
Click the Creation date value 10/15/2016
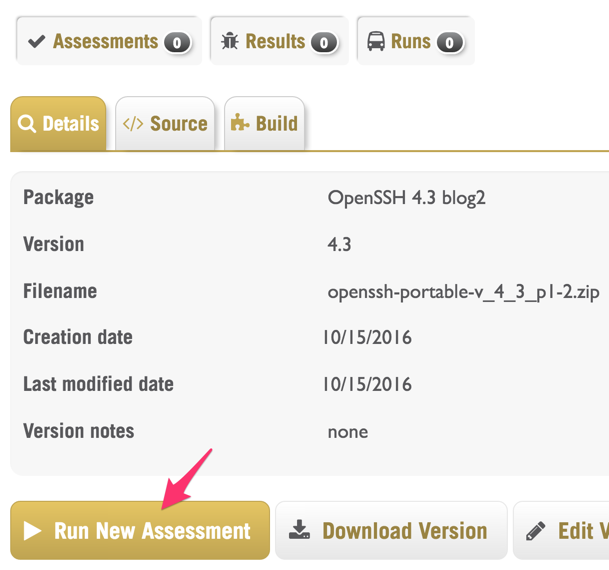click(367, 337)
